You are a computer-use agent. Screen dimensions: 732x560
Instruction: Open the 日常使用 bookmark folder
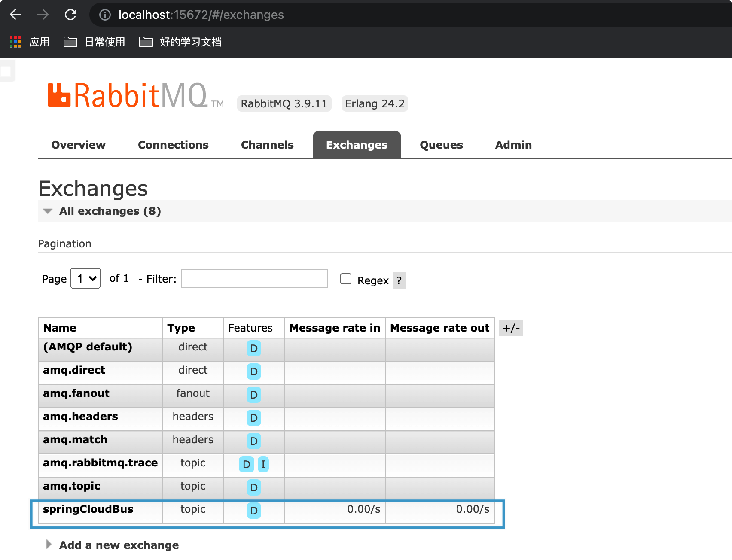[x=95, y=42]
